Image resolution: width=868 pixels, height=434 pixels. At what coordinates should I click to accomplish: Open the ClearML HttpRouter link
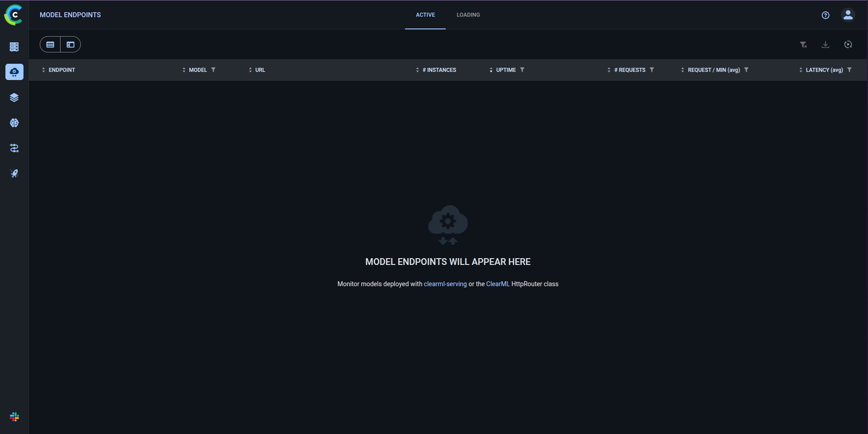pos(498,284)
